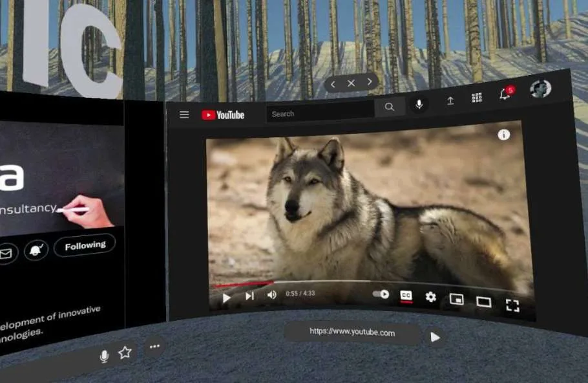Image resolution: width=588 pixels, height=383 pixels.
Task: Go to YouTube home via logo
Action: point(223,115)
